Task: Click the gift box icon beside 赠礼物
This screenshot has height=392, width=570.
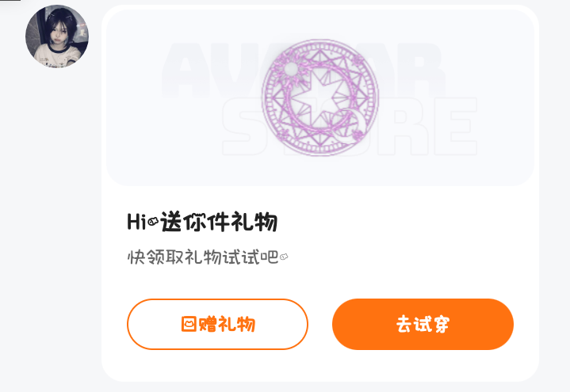Action: (x=189, y=324)
